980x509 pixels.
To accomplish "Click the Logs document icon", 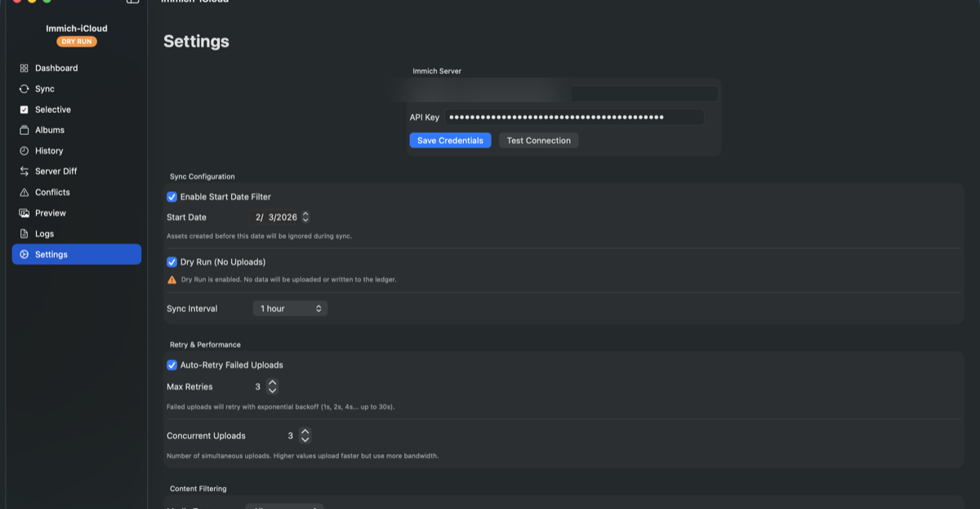I will click(24, 234).
